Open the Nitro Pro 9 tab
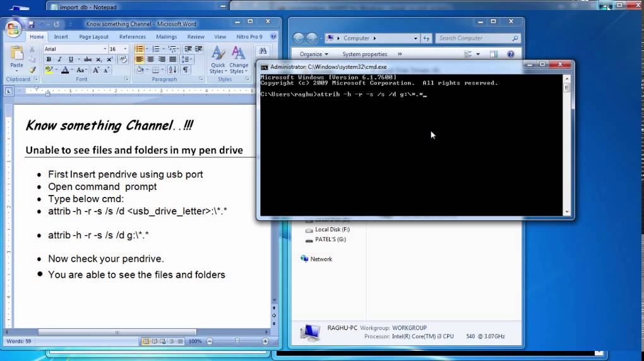The height and width of the screenshot is (361, 644). tap(249, 37)
